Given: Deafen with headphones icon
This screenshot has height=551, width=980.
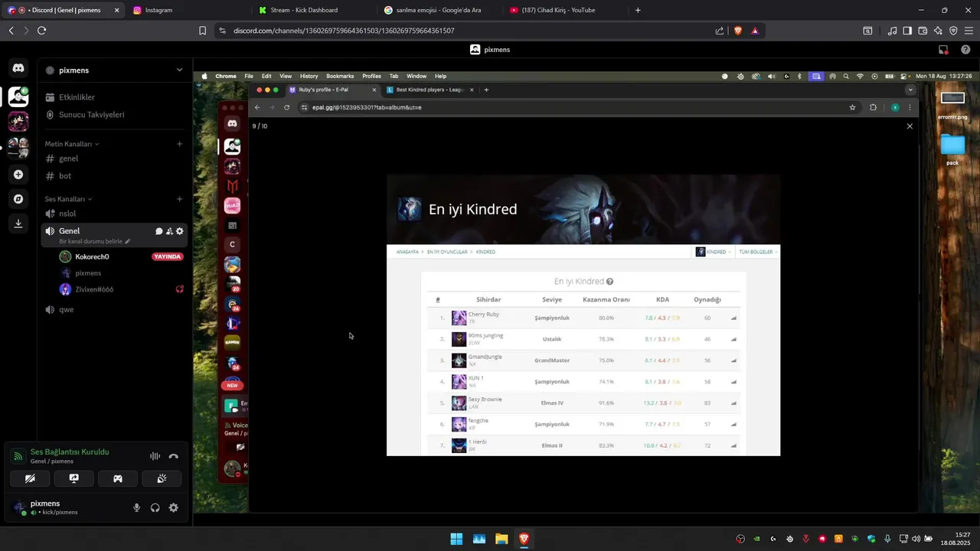Looking at the screenshot, I should 155,507.
